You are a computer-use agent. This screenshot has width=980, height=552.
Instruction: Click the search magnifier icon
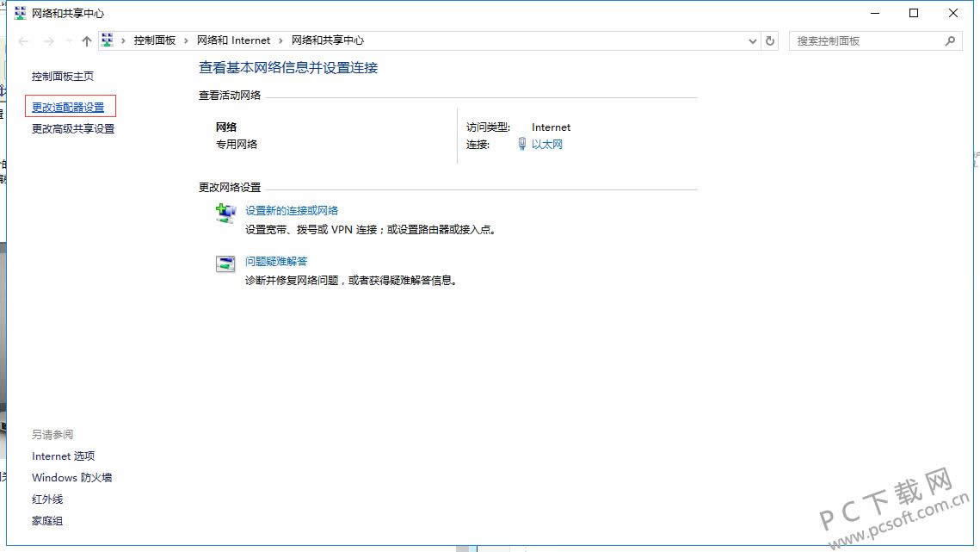(950, 40)
